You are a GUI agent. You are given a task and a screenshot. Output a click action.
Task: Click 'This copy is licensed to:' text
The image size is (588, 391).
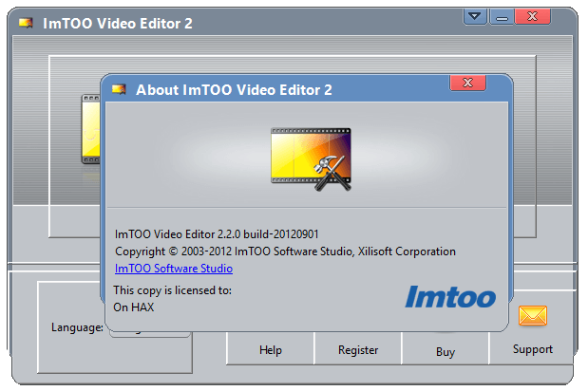coord(173,290)
